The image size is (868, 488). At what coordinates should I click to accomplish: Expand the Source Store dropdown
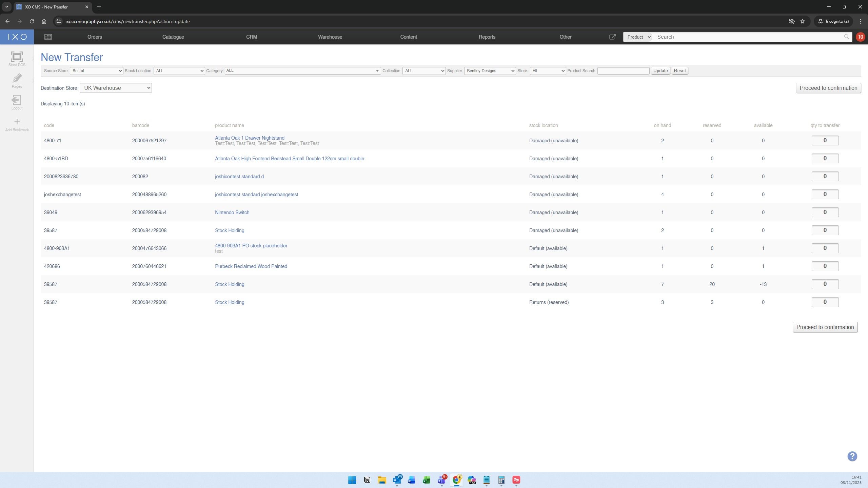point(97,71)
